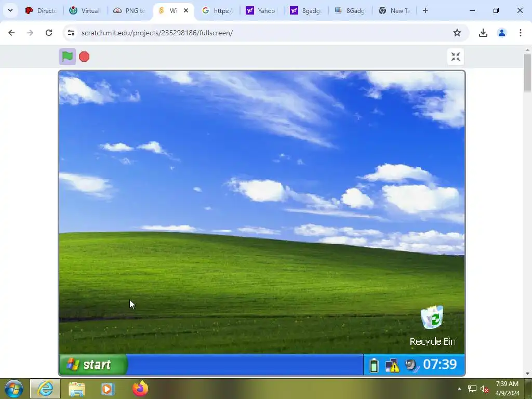This screenshot has width=532, height=399.
Task: Switch to the 8gadg Yahoo search tab
Action: pos(305,10)
